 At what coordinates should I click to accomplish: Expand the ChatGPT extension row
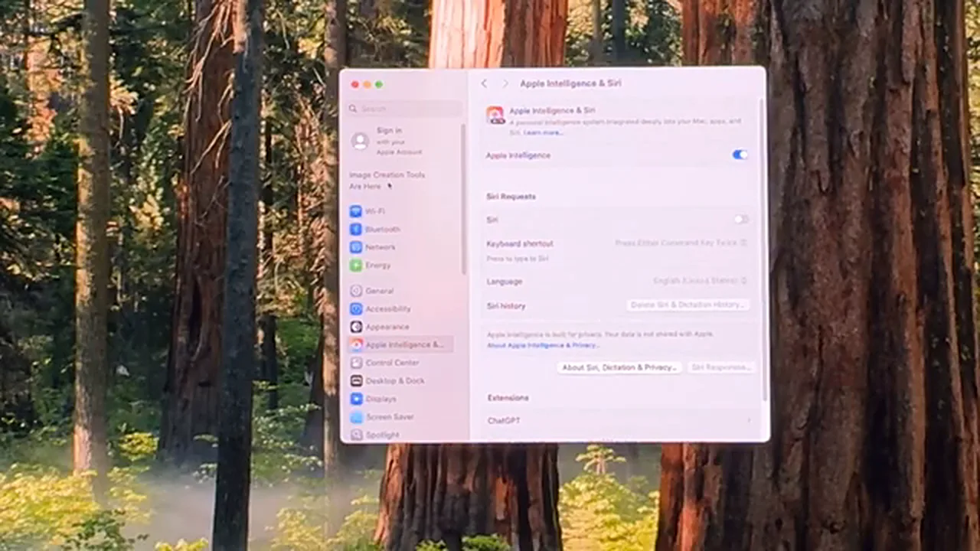coord(619,421)
